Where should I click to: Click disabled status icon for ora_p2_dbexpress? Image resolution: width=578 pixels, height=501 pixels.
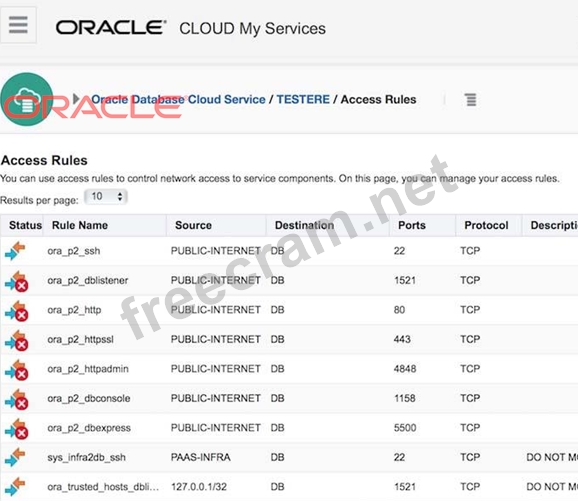click(x=17, y=428)
